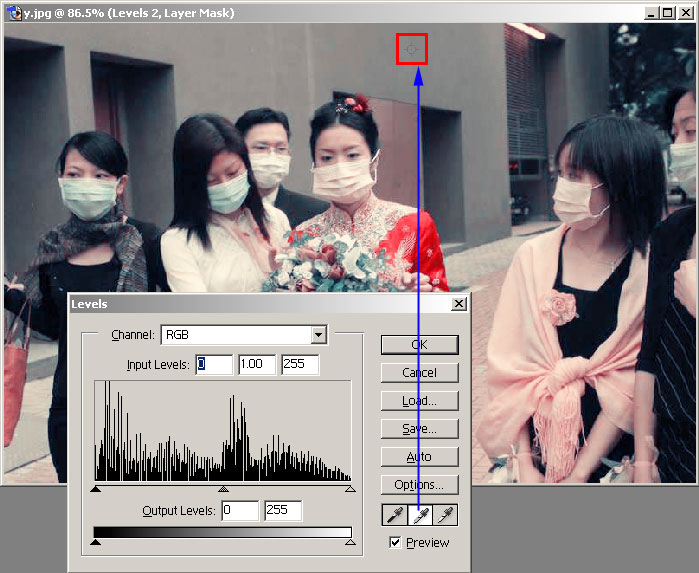This screenshot has width=699, height=573.
Task: Click the output highlight 255 field
Action: (283, 511)
